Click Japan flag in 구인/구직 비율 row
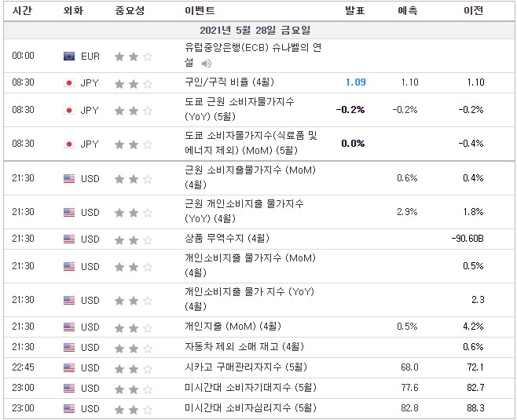Viewport: 517px width, 420px height. pyautogui.click(x=69, y=82)
